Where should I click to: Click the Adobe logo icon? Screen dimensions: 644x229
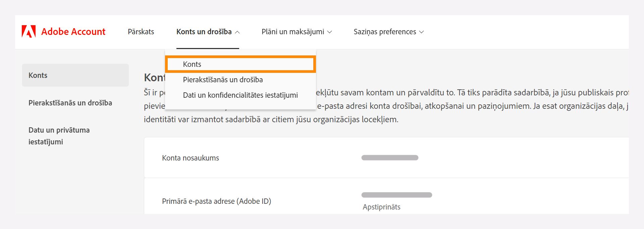[28, 31]
